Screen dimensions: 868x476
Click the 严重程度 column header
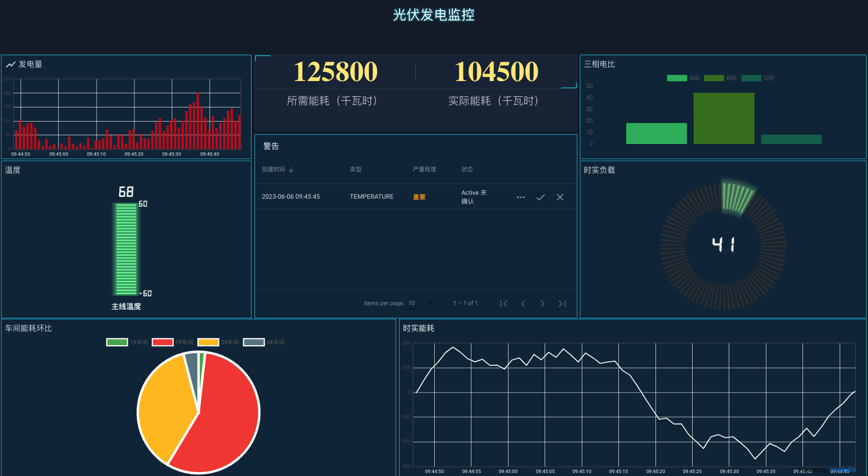click(x=424, y=169)
